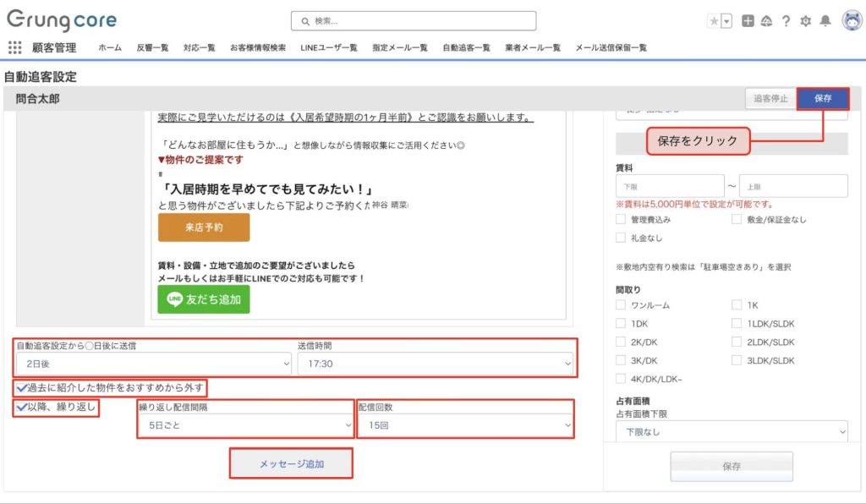Click the favorites star icon
Image resolution: width=866 pixels, height=504 pixels.
click(x=714, y=21)
